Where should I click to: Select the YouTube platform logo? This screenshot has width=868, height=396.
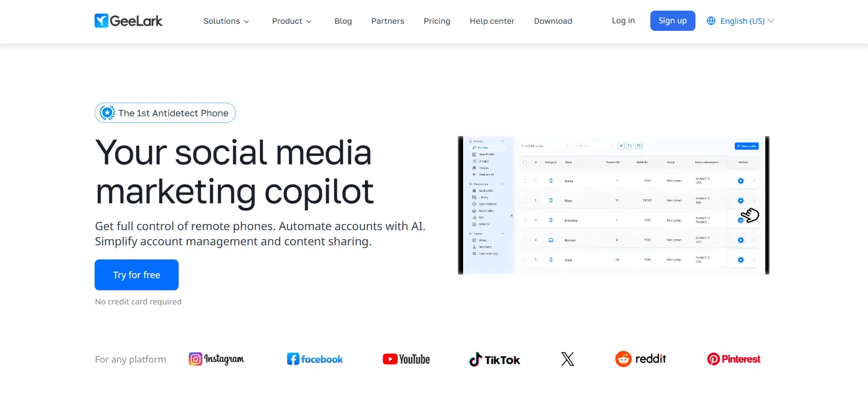point(406,359)
